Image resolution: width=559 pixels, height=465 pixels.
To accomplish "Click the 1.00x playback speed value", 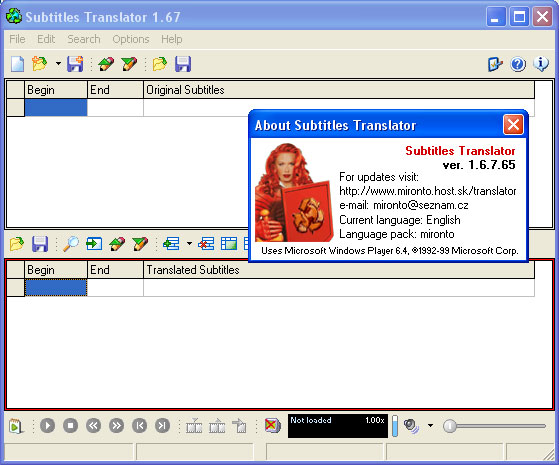I will tap(374, 420).
